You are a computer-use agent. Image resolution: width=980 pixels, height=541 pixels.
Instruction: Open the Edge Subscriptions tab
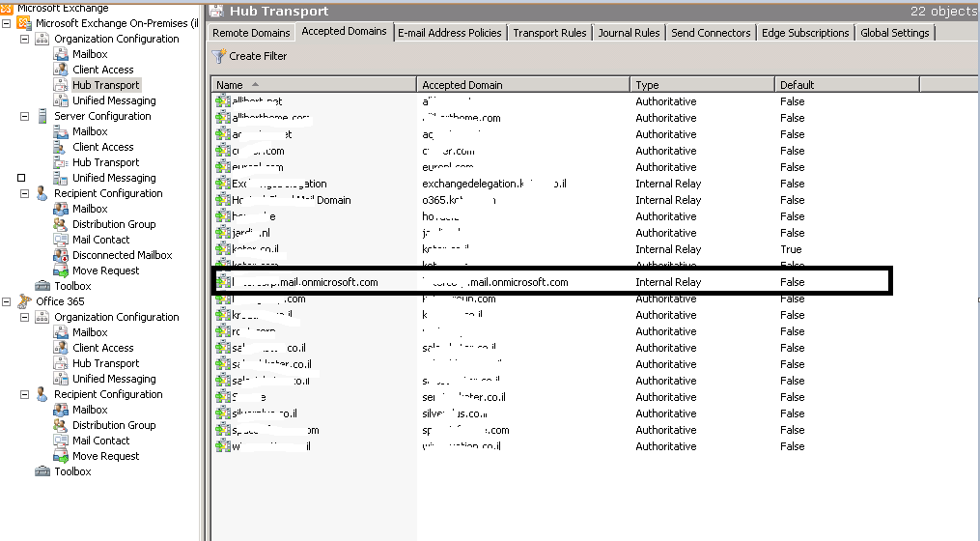point(805,33)
